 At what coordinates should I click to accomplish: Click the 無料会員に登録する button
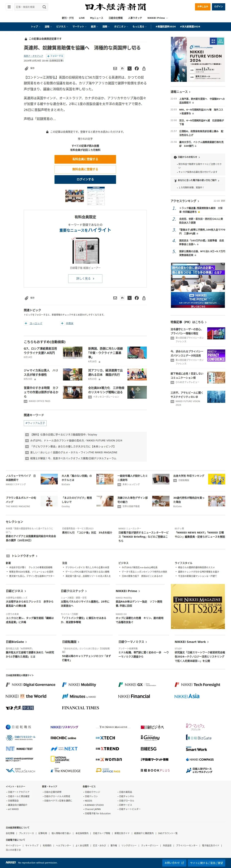85,169
